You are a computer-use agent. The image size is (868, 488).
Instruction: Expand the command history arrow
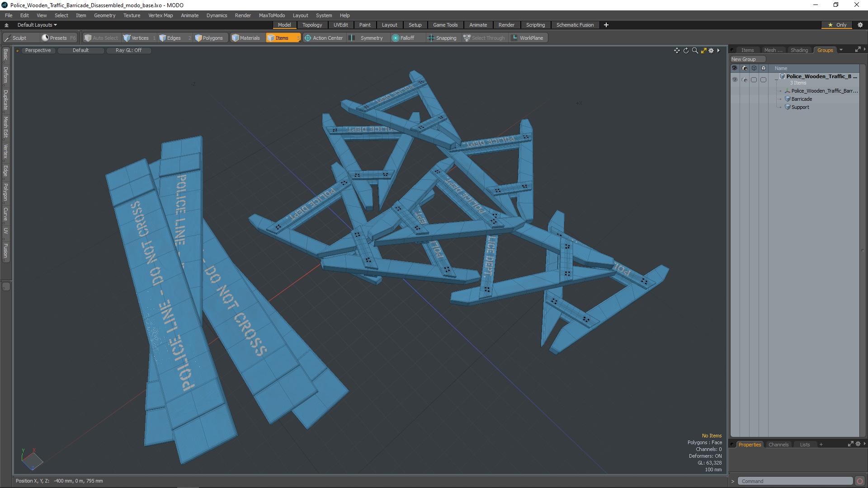tap(733, 481)
